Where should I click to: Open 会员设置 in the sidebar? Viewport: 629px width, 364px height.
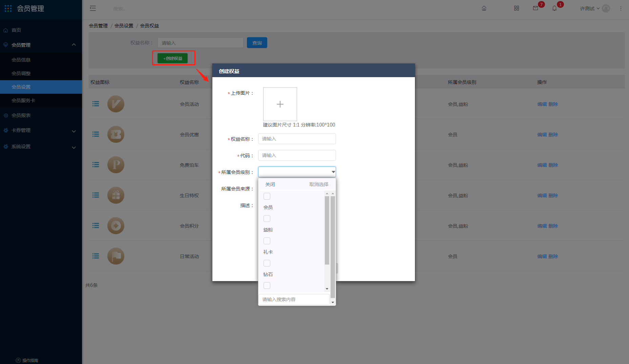point(41,87)
